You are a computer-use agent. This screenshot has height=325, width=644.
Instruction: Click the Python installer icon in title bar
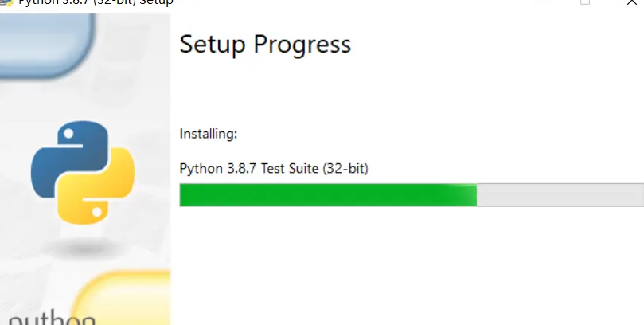pos(7,3)
